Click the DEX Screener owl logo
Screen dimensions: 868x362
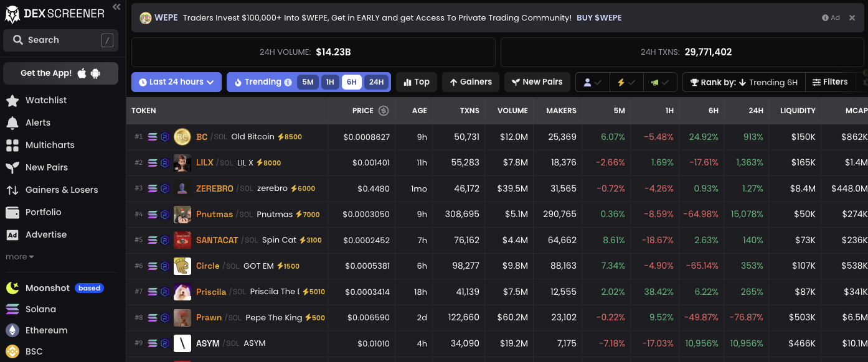pos(12,14)
